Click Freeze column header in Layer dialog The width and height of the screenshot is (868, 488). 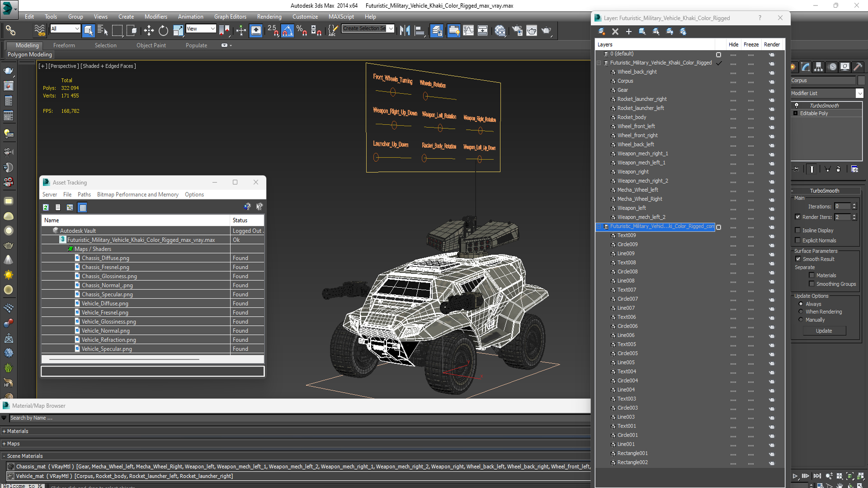pyautogui.click(x=751, y=44)
